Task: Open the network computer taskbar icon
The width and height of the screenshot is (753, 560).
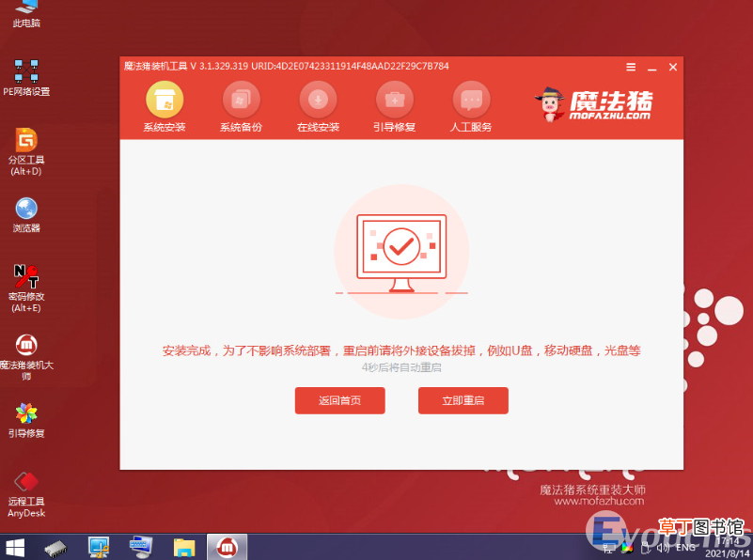Action: 99,547
